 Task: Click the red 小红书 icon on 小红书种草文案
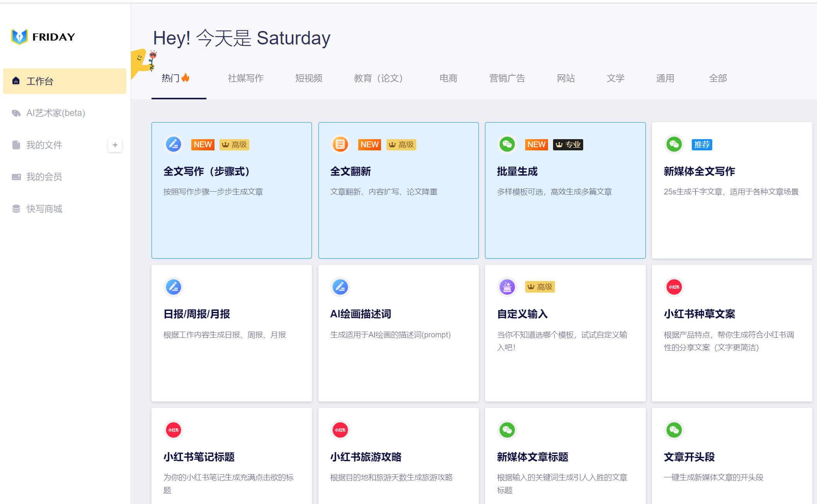pyautogui.click(x=674, y=287)
